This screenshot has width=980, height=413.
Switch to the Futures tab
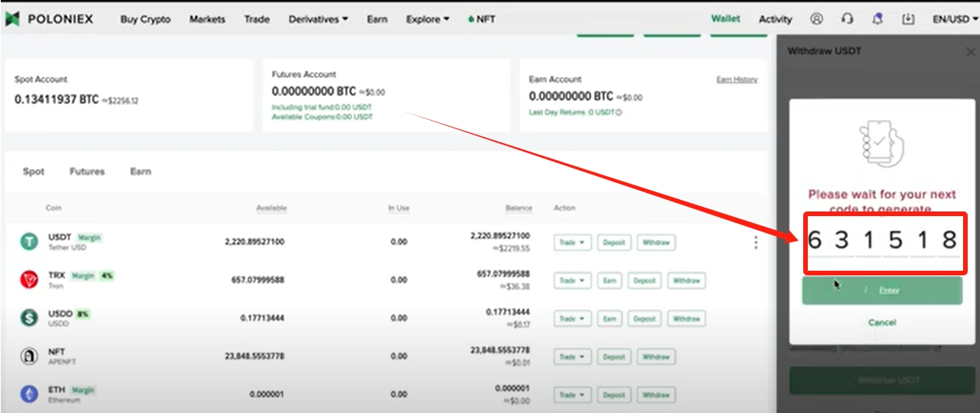tap(87, 172)
